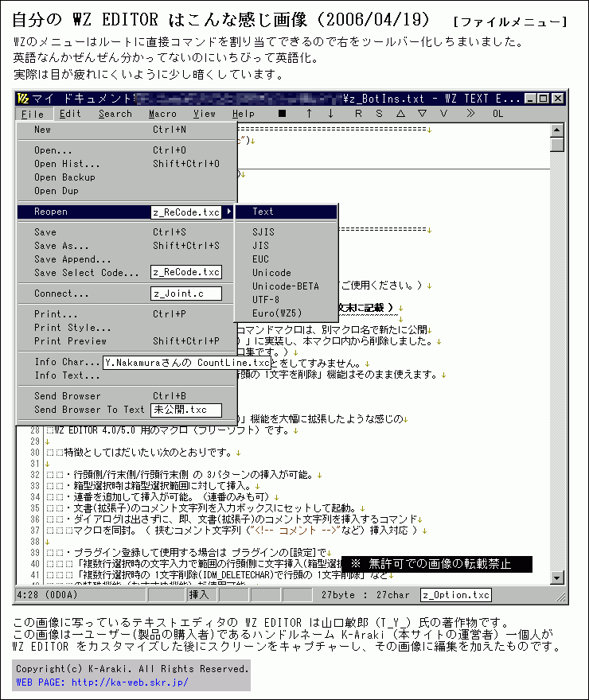Open the Edit menu
589x700 pixels.
click(71, 114)
